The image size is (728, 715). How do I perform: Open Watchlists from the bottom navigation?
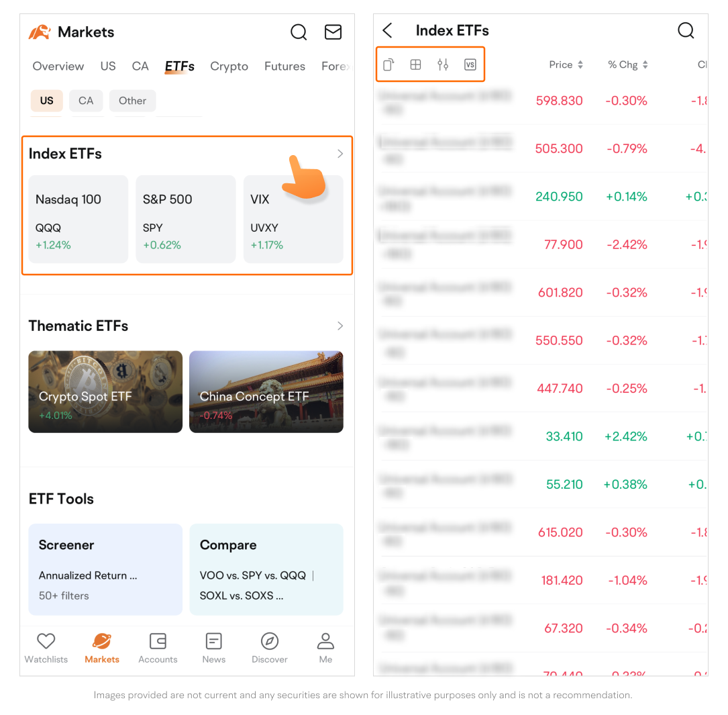pos(46,648)
